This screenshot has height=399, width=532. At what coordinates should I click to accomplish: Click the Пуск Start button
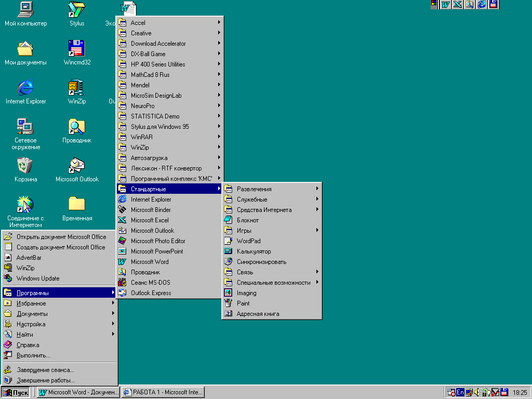[16, 393]
